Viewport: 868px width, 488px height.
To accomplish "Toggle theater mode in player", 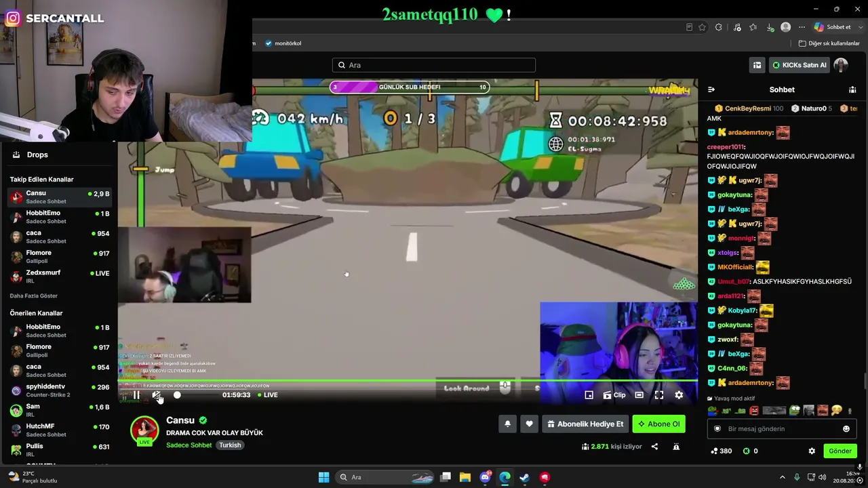I will tap(639, 395).
